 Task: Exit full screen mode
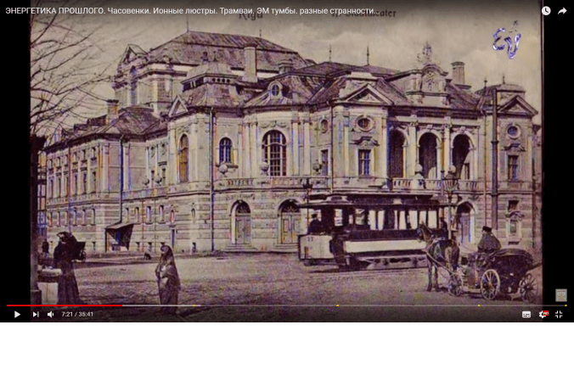click(x=559, y=314)
